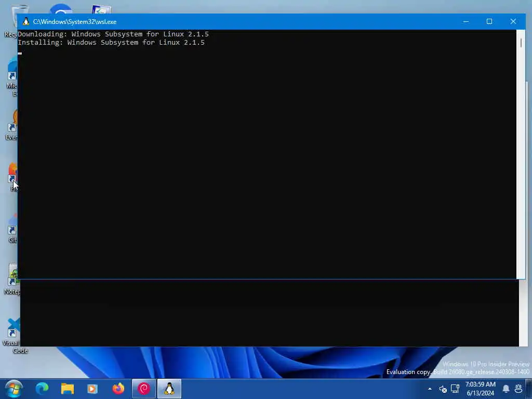The image size is (532, 399).
Task: Click the penguin icon in wsl.exe title bar
Action: click(26, 22)
